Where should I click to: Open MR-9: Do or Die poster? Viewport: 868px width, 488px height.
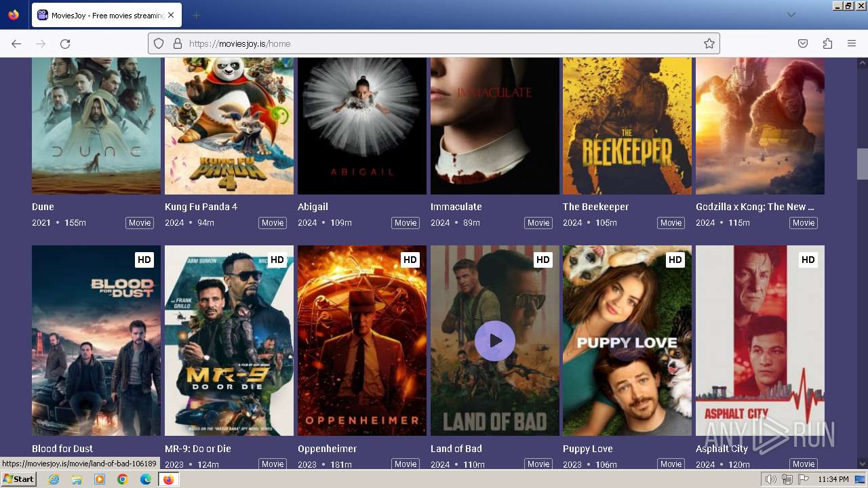[x=229, y=340]
